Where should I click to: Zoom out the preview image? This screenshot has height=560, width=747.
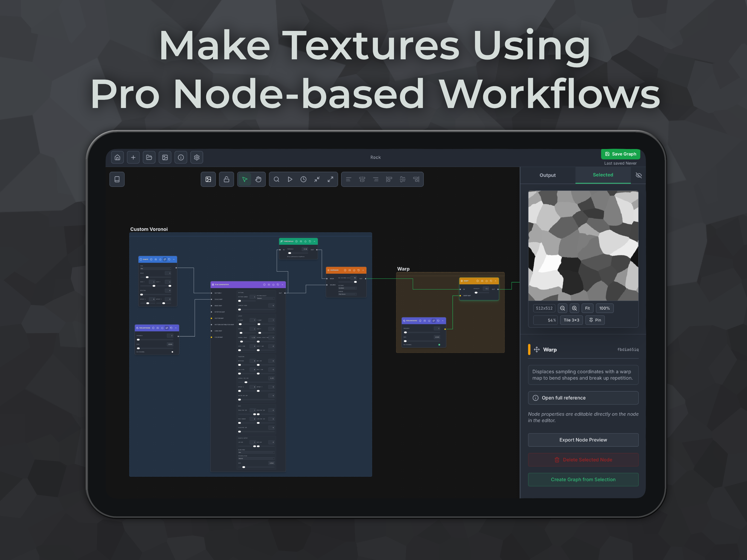point(562,308)
